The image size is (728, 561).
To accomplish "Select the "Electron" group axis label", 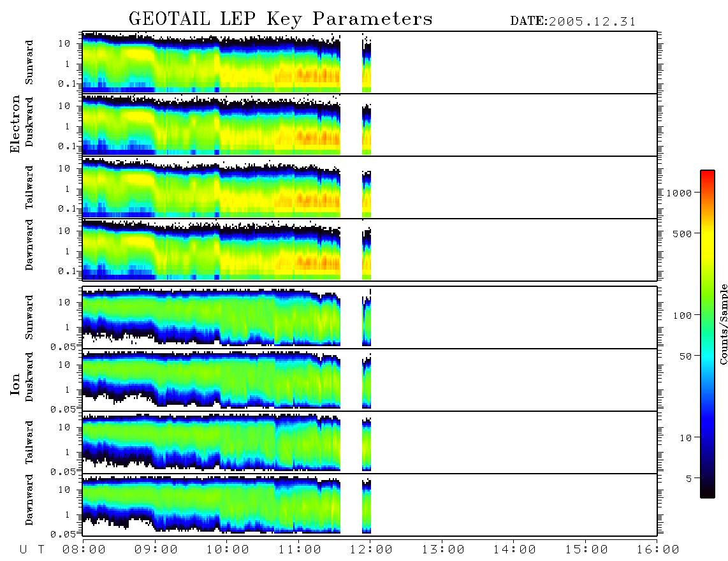I will 15,124.
